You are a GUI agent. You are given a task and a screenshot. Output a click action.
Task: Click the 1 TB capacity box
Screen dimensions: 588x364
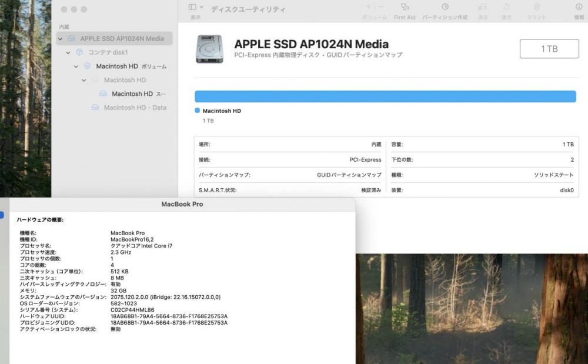pyautogui.click(x=549, y=49)
